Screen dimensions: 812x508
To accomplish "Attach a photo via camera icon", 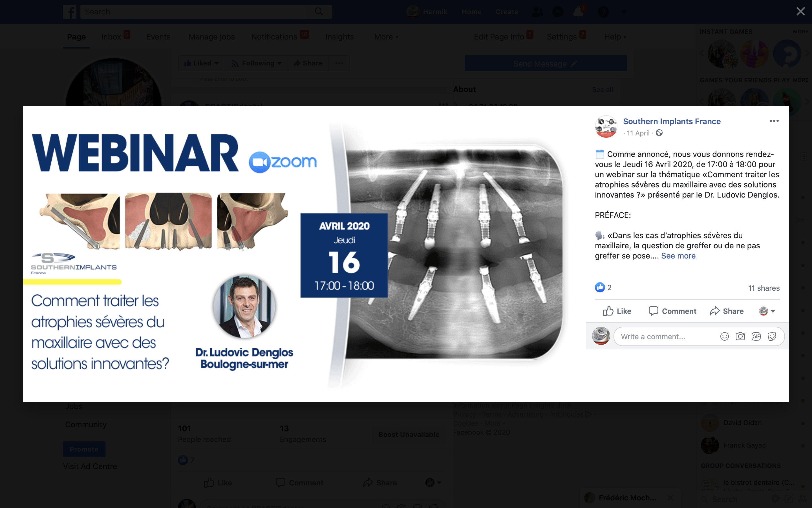I will [x=740, y=337].
